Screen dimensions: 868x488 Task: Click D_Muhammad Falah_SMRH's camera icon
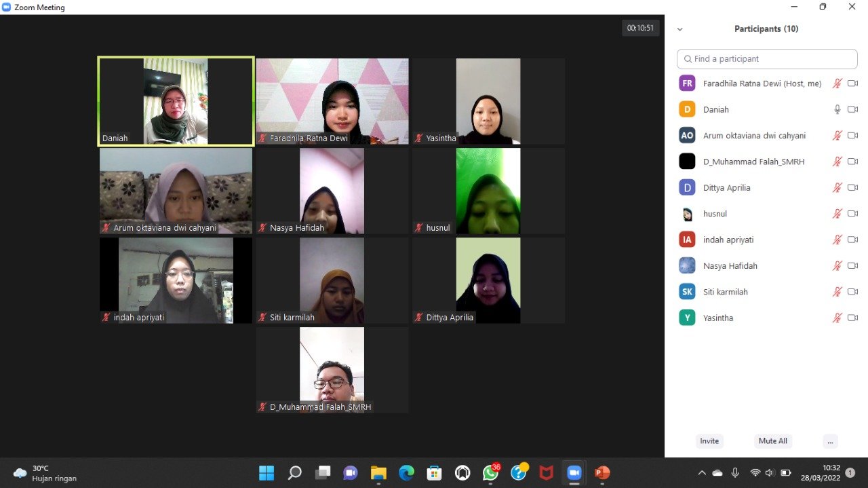[852, 162]
